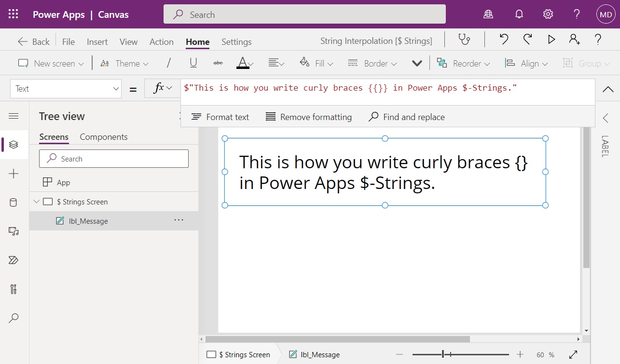Open the Settings menu item
This screenshot has width=620, height=364.
[x=236, y=42]
